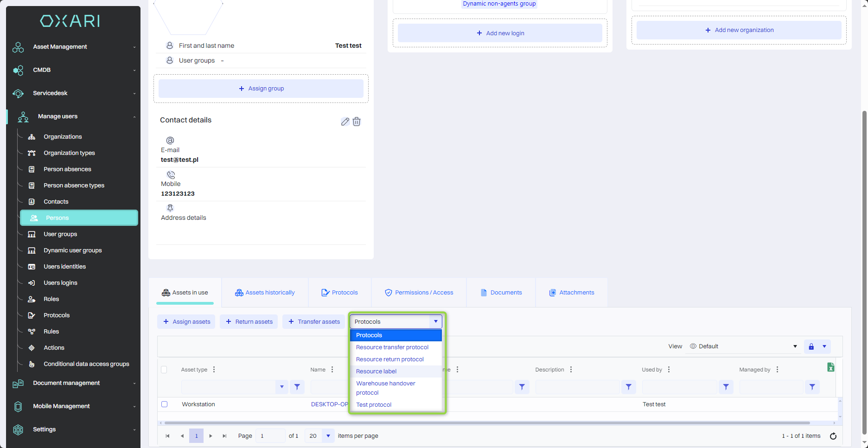Click the Assign assets button

[x=186, y=322]
